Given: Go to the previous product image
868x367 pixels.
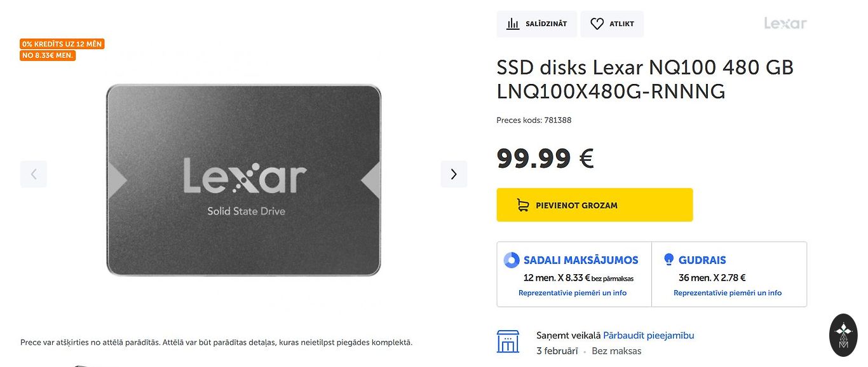Looking at the screenshot, I should 34,174.
